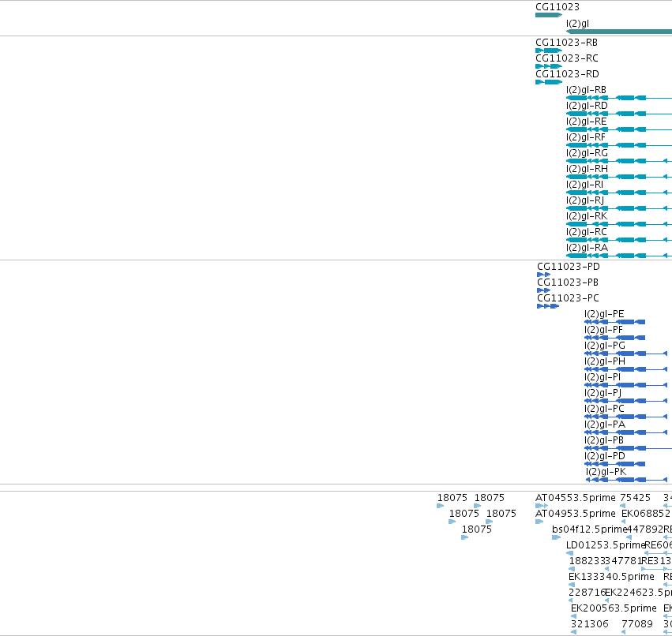Select transcript l(2)gl-RK
672x636 pixels.
pos(619,224)
